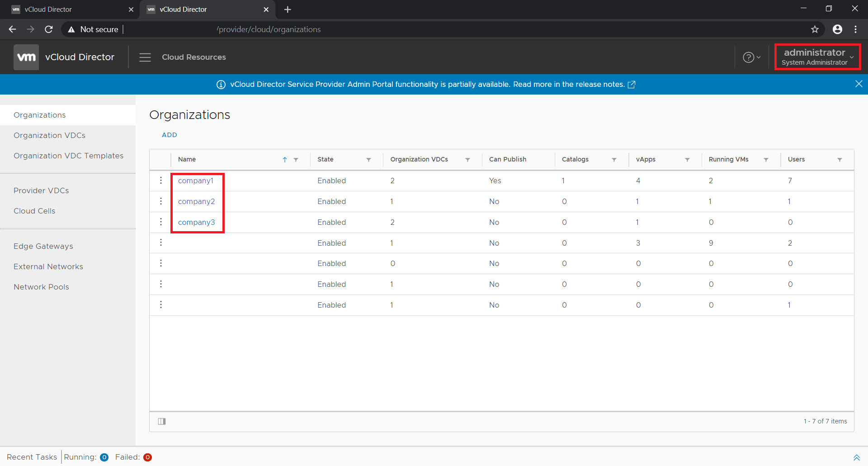Click the VMware vm logo
This screenshot has height=466, width=868.
pyautogui.click(x=26, y=57)
